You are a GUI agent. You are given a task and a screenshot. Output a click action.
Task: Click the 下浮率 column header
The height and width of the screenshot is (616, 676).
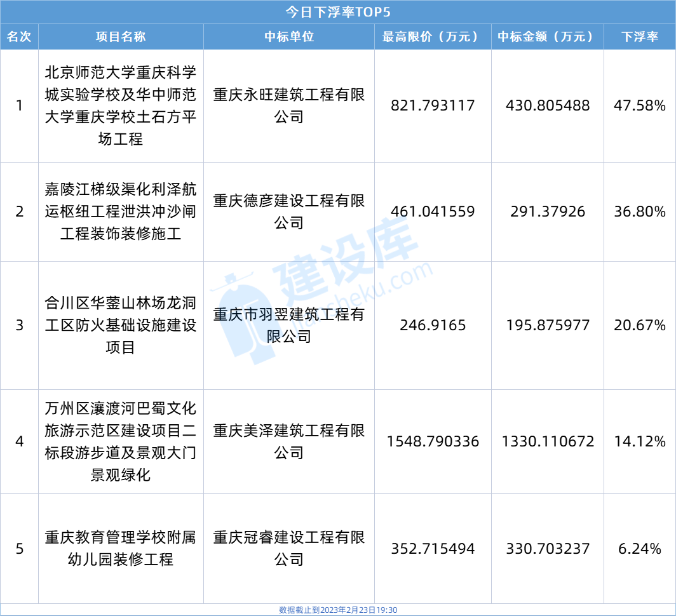coord(639,37)
